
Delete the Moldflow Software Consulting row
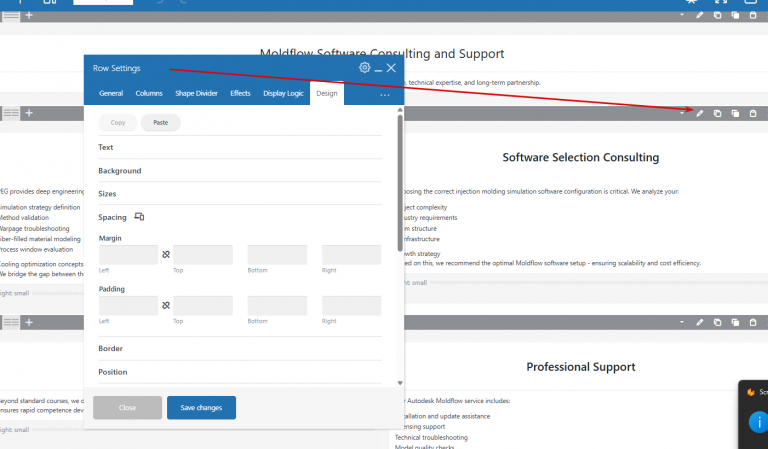pos(753,15)
